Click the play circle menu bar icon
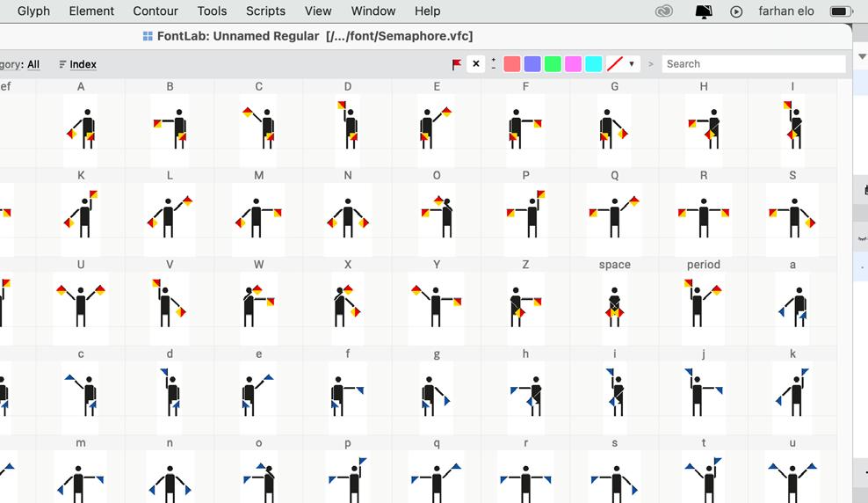Viewport: 868px width, 503px height. click(736, 11)
